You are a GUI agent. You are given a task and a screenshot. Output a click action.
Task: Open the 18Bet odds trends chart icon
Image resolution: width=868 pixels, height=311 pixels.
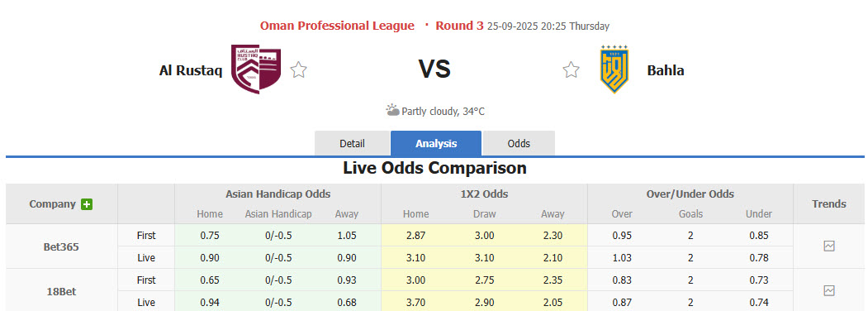click(828, 290)
